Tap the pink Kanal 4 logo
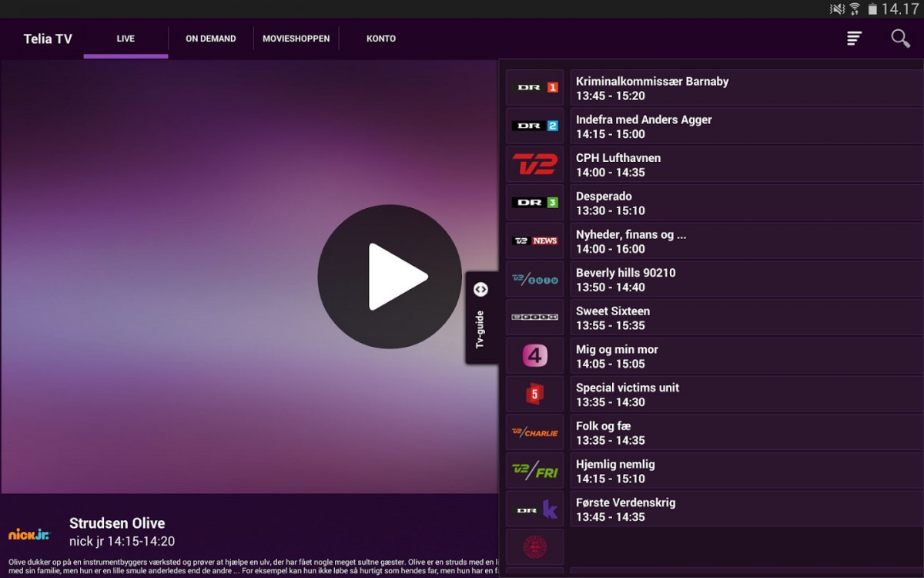Image resolution: width=924 pixels, height=578 pixels. click(535, 355)
